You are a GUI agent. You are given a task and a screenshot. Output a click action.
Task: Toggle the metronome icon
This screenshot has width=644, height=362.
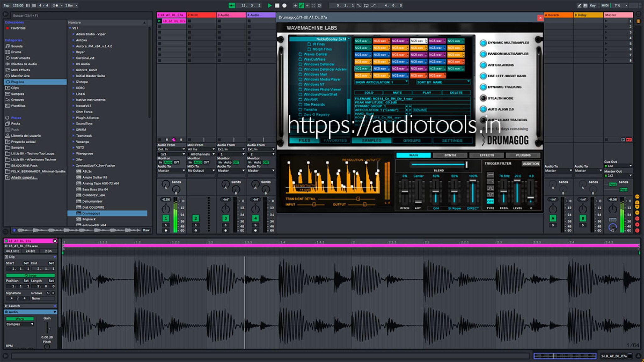coord(55,5)
